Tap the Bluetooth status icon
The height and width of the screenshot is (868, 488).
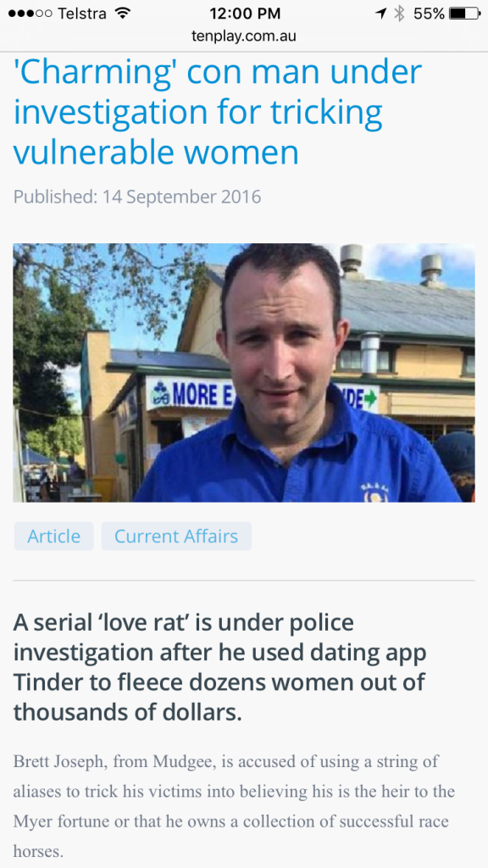click(x=398, y=14)
